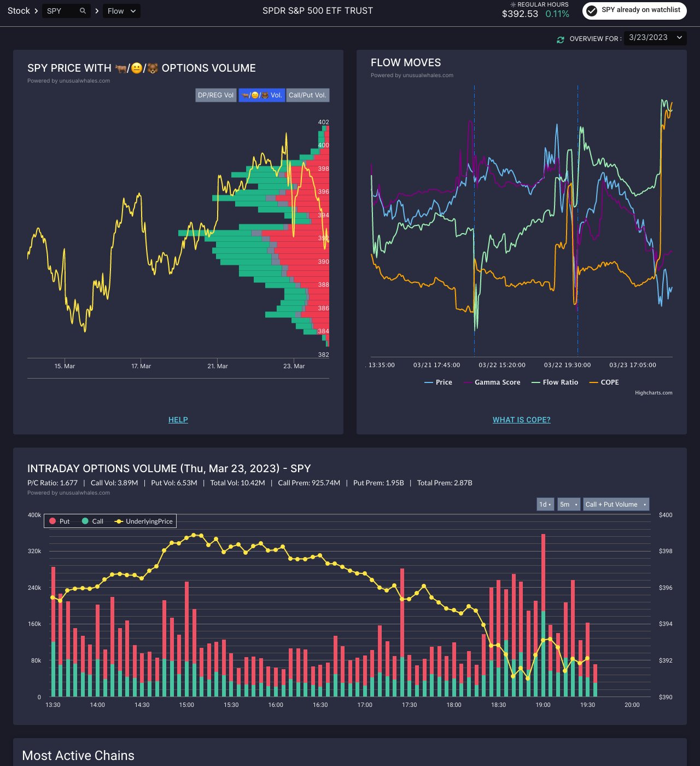Toggle the Flow Ratio legend item

[555, 382]
